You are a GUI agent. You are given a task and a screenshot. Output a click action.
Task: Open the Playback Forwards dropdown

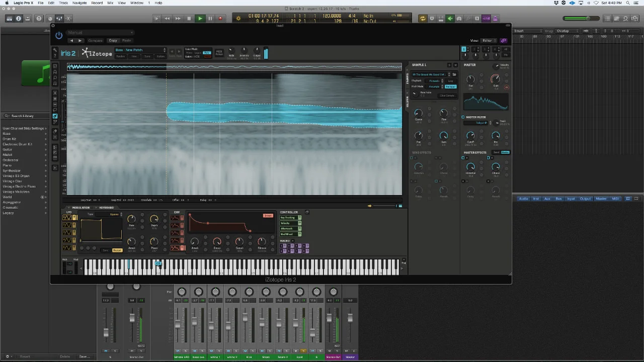(434, 80)
